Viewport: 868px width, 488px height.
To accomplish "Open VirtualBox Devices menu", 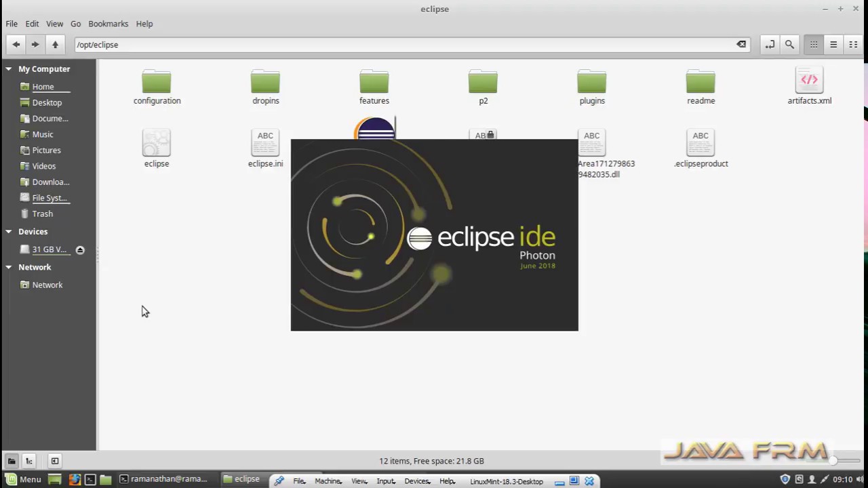I will click(417, 481).
